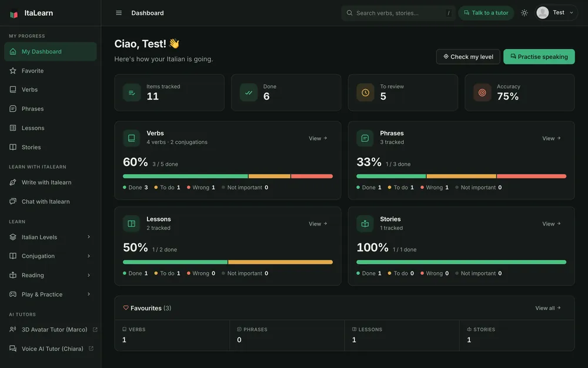588x368 pixels.
Task: Click the Verbs favourites count cell
Action: 172,335
